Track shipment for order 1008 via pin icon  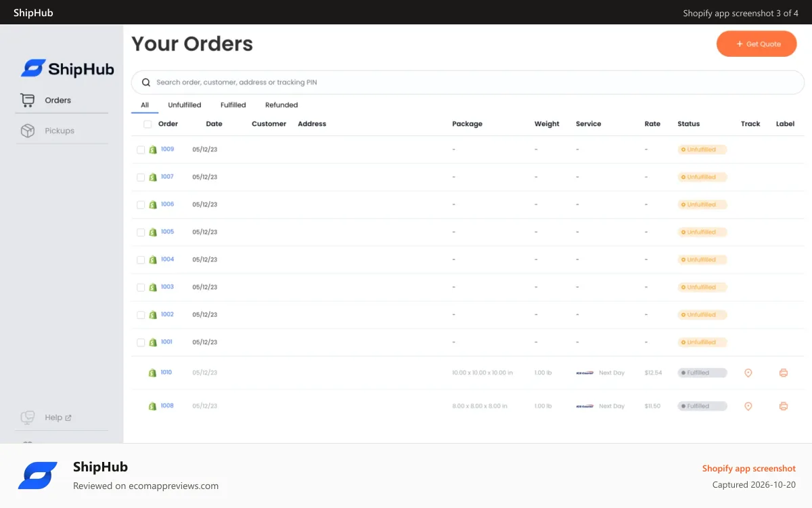(x=748, y=406)
